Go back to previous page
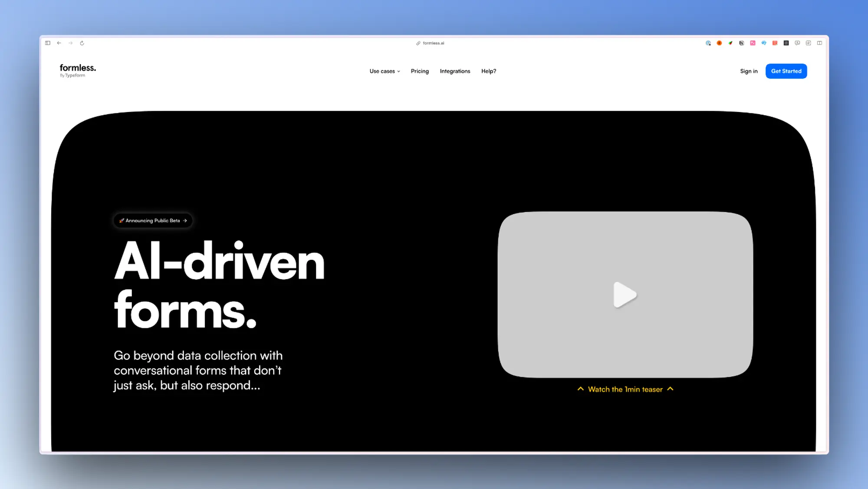Image resolution: width=868 pixels, height=489 pixels. pos(59,43)
